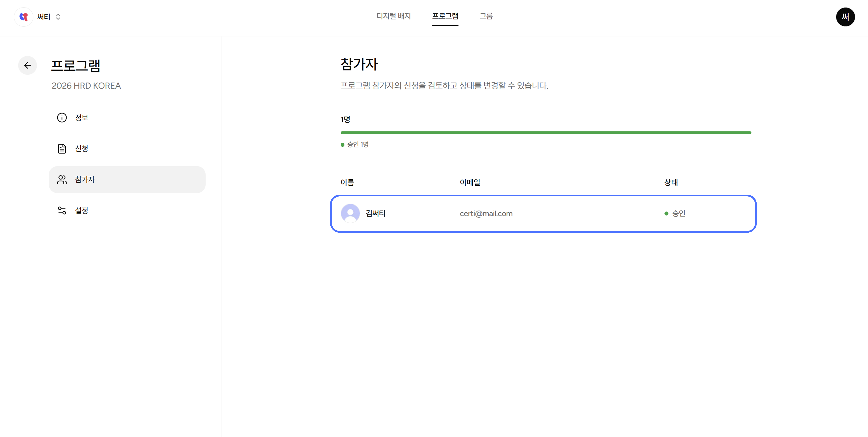Open 설정 in the sidebar
The width and height of the screenshot is (868, 437).
127,210
